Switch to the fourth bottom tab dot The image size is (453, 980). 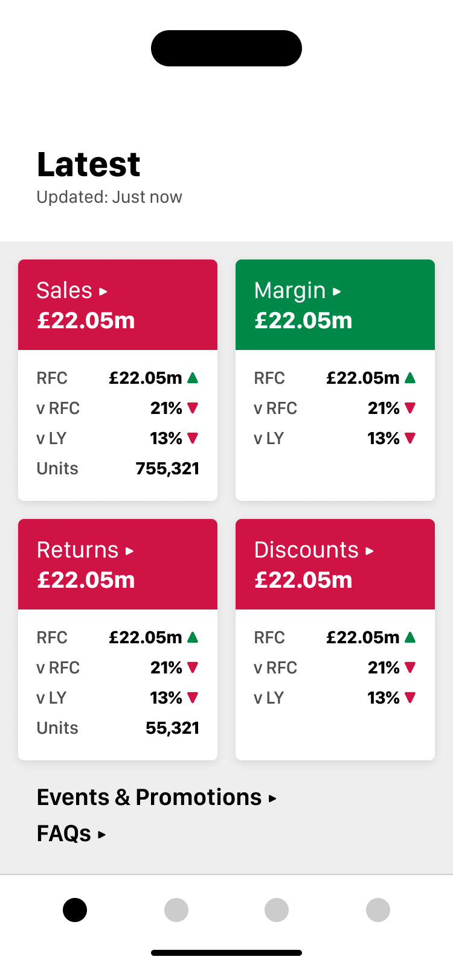(378, 910)
